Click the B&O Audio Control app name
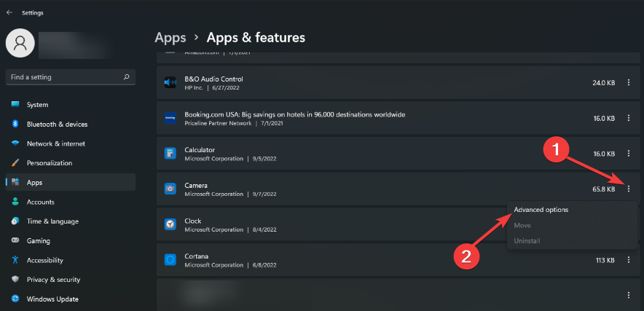The width and height of the screenshot is (644, 311). (213, 79)
